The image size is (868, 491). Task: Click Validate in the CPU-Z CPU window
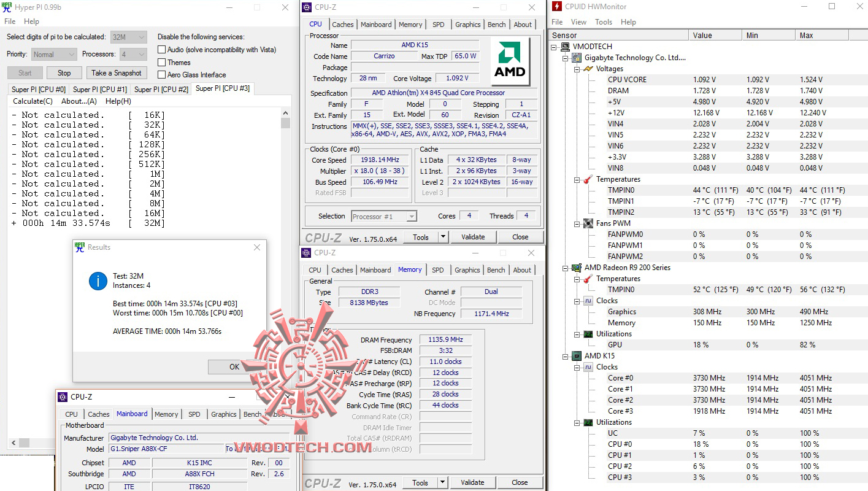(473, 237)
